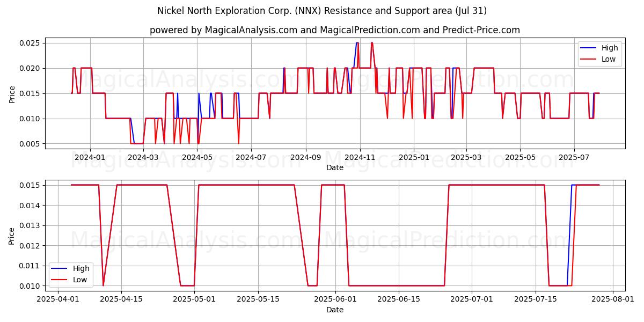Image resolution: width=644 pixels, height=322 pixels.
Task: Click bottom chart x-axis label 2025-07-01
Action: (472, 299)
